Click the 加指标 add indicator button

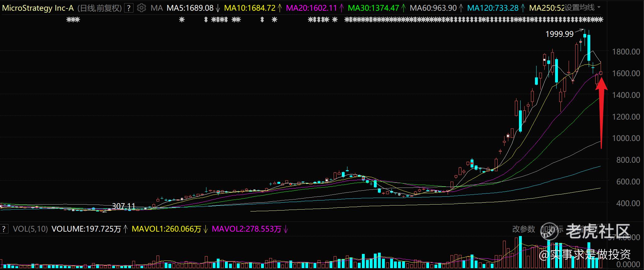click(x=552, y=229)
